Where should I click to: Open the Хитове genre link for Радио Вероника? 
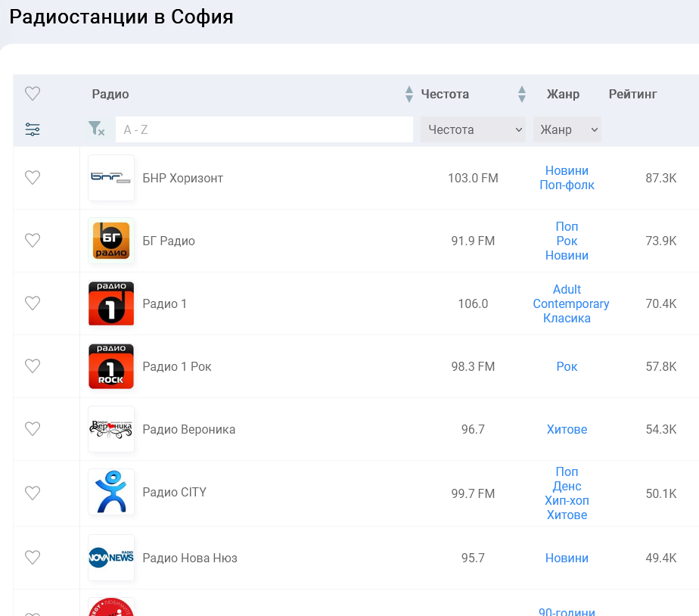coord(567,429)
